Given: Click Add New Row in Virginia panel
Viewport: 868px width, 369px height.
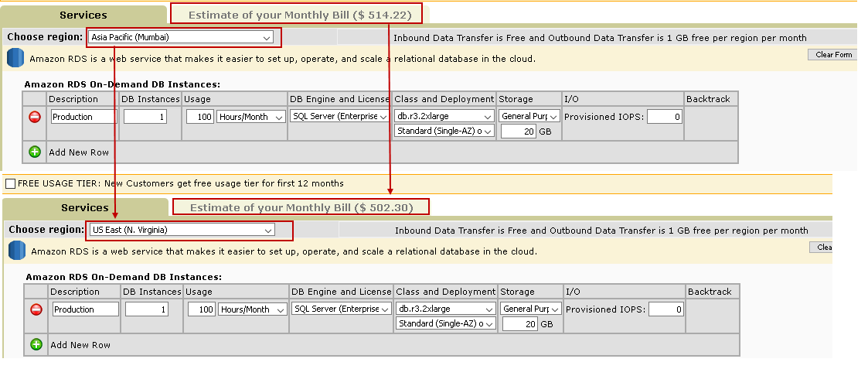Looking at the screenshot, I should [x=80, y=344].
